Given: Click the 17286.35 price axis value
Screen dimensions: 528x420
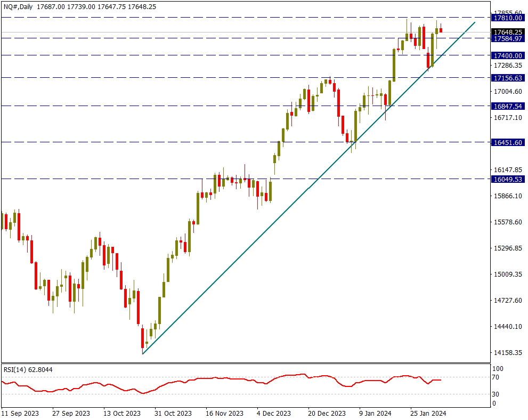Looking at the screenshot, I should (508, 66).
